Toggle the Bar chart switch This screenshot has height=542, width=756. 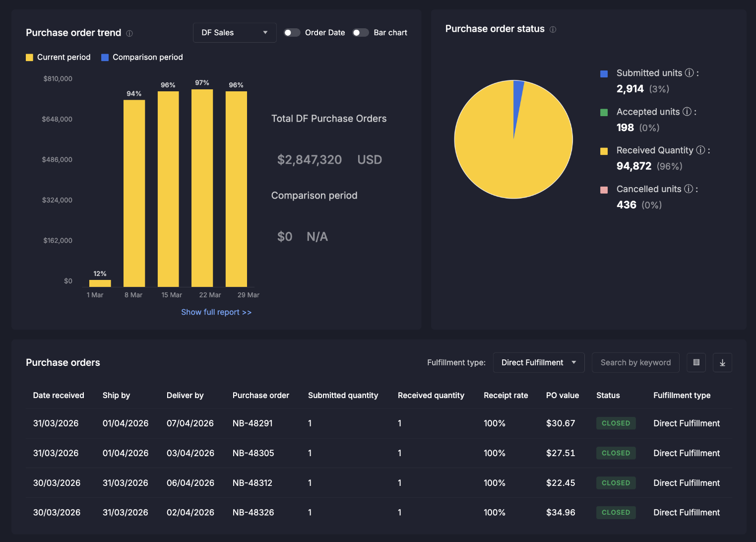click(x=361, y=32)
